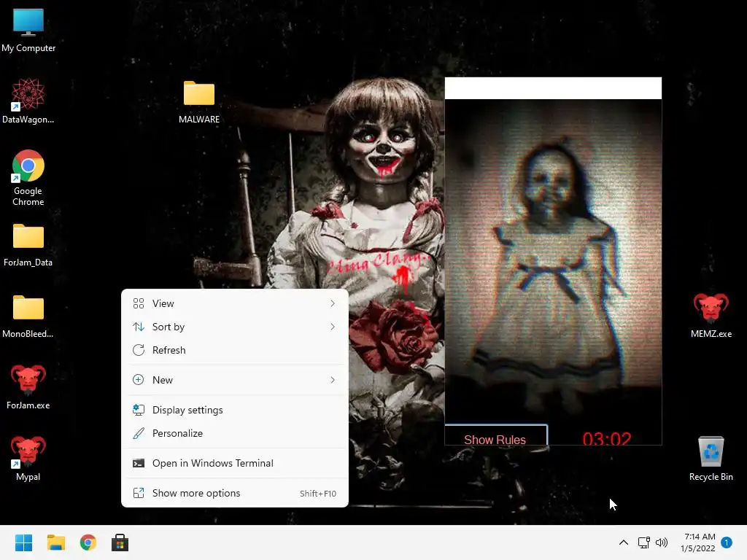
Task: Expand the New submenu in the context menu
Action: coord(235,380)
